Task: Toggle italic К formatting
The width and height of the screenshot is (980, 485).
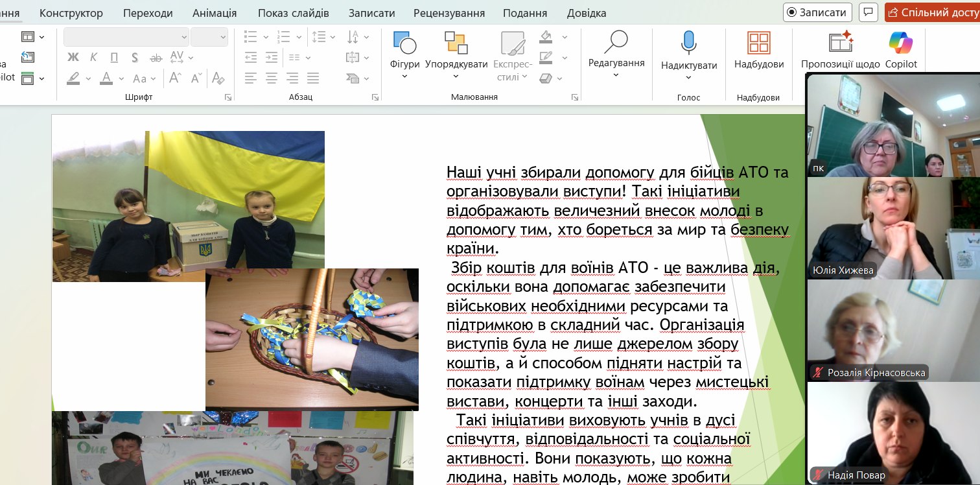Action: click(x=94, y=58)
